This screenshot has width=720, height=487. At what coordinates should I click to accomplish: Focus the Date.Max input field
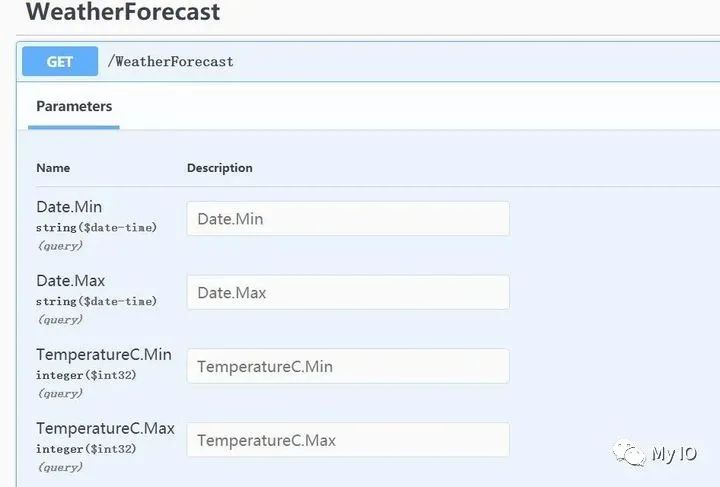point(348,292)
